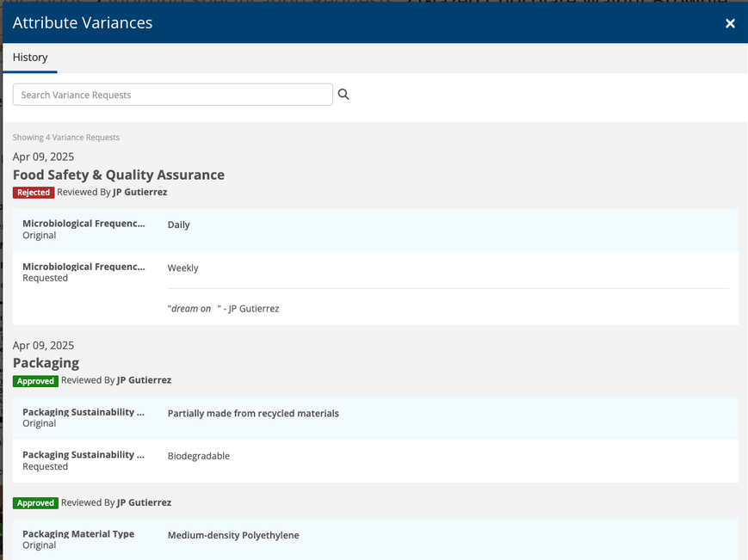Click the Microbiological Frequenc... Original label

(84, 229)
